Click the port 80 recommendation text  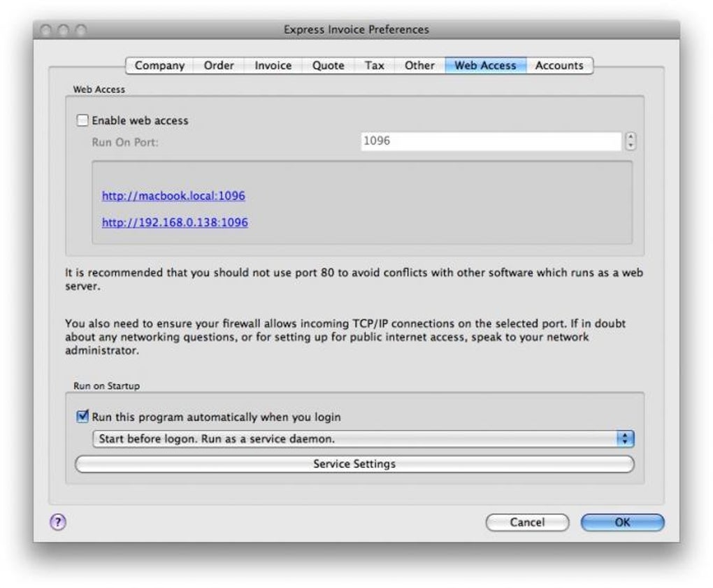(354, 279)
